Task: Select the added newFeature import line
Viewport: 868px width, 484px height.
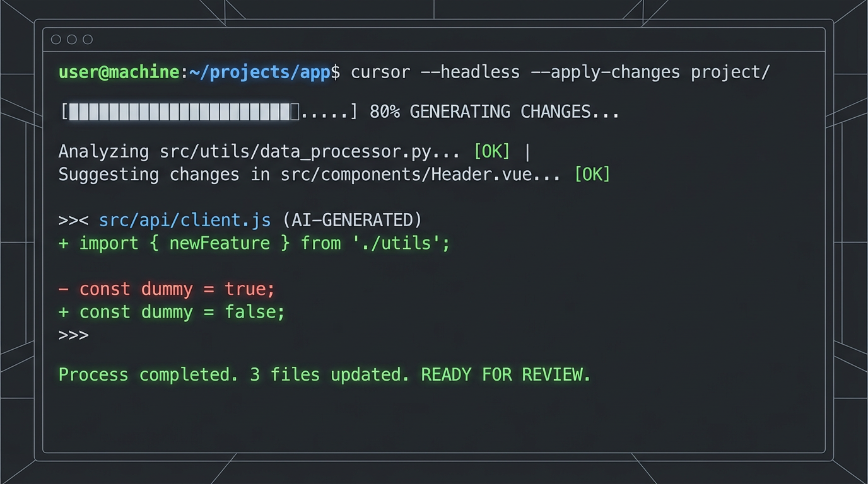Action: 252,243
